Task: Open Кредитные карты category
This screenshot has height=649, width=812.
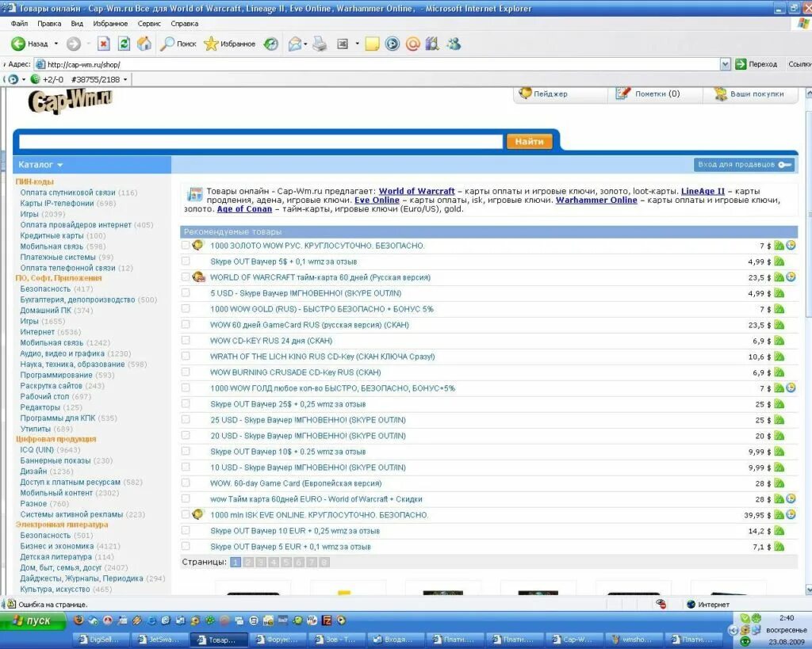Action: tap(52, 235)
